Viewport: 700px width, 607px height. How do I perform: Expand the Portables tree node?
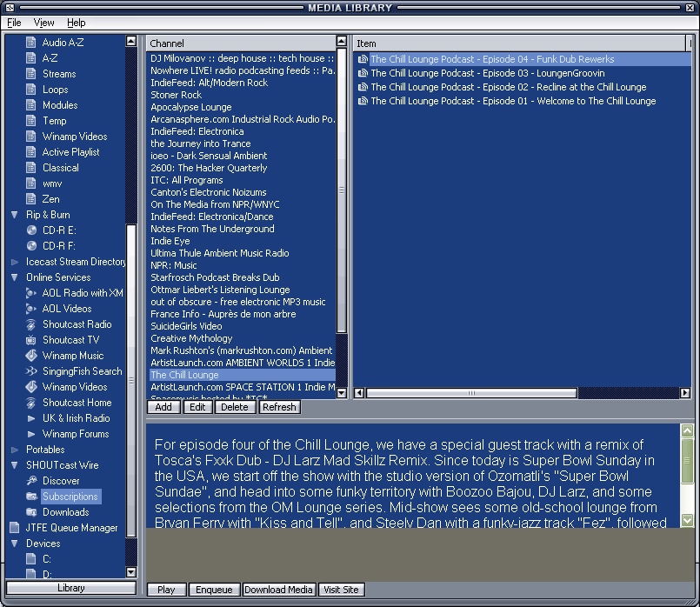point(15,450)
